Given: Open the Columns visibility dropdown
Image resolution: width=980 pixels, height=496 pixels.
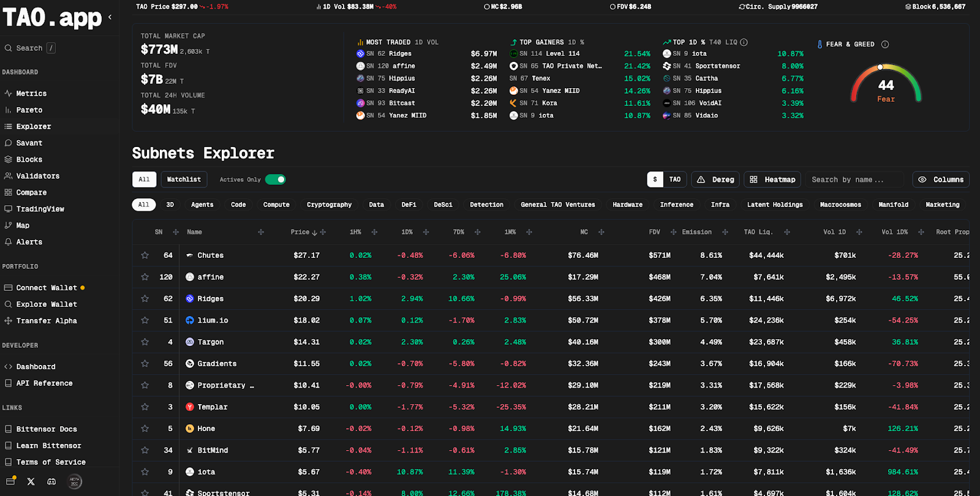Looking at the screenshot, I should (941, 179).
